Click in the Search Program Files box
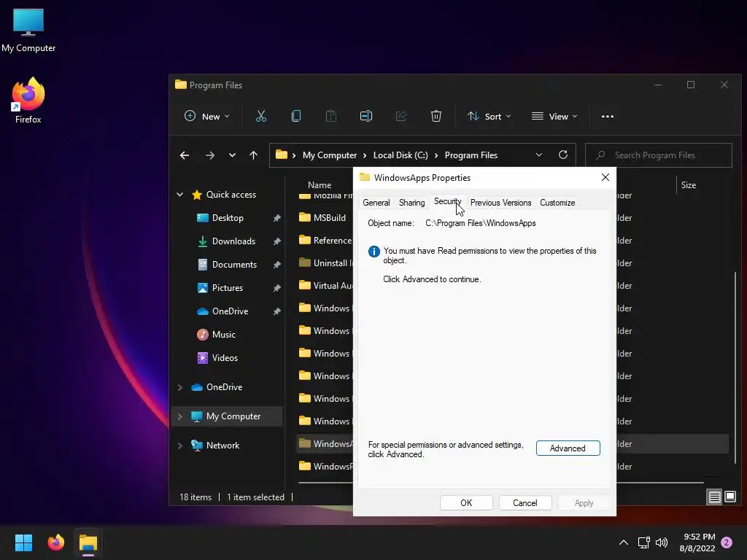 [x=659, y=155]
